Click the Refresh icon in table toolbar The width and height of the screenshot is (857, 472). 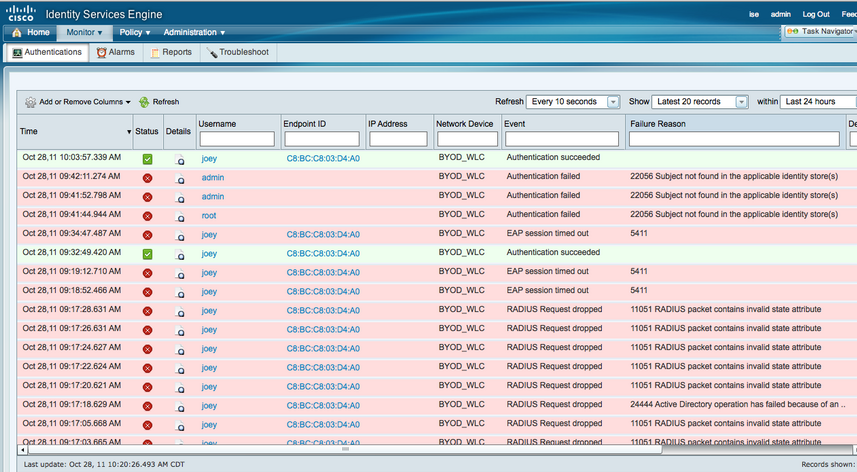(145, 102)
